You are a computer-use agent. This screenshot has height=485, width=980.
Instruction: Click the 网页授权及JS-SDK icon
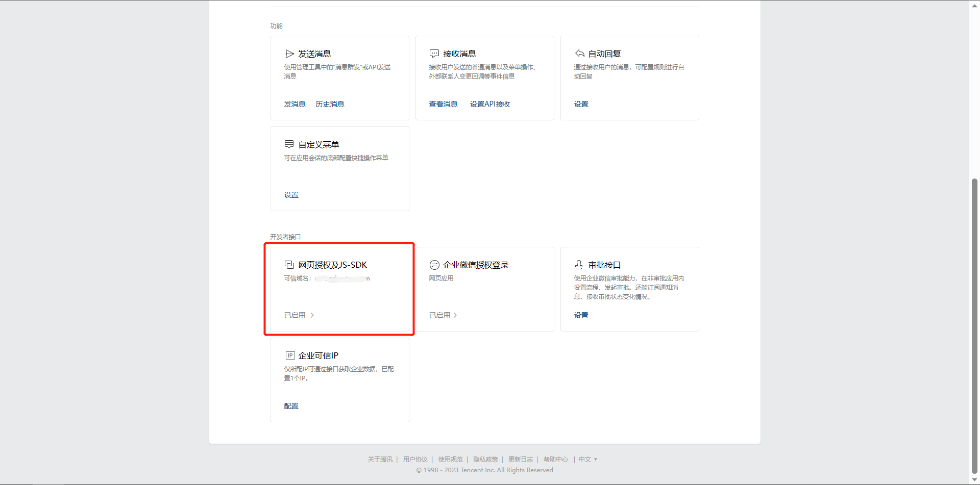pyautogui.click(x=289, y=265)
